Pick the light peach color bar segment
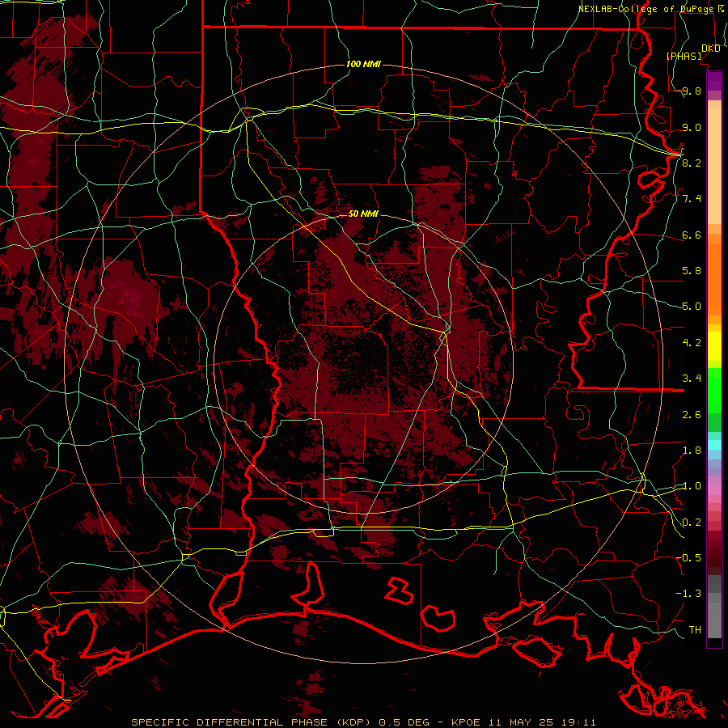The image size is (728, 728). click(714, 166)
